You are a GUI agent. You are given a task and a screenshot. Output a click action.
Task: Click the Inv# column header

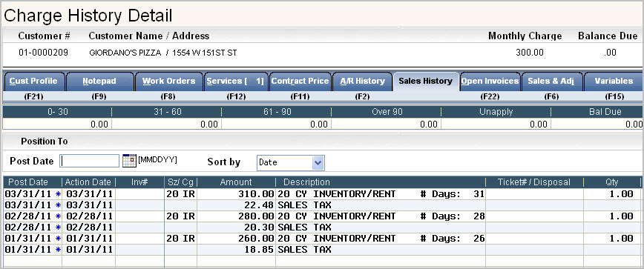tap(139, 182)
